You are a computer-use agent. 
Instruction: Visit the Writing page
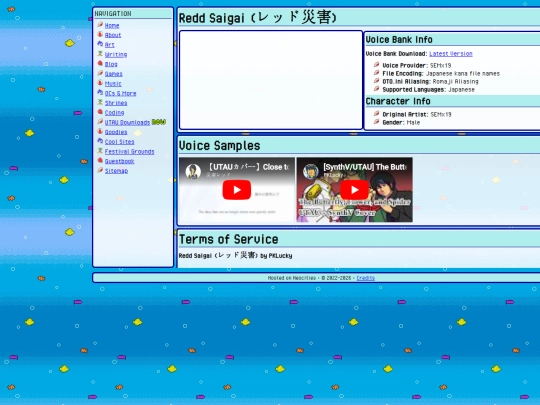click(x=116, y=54)
